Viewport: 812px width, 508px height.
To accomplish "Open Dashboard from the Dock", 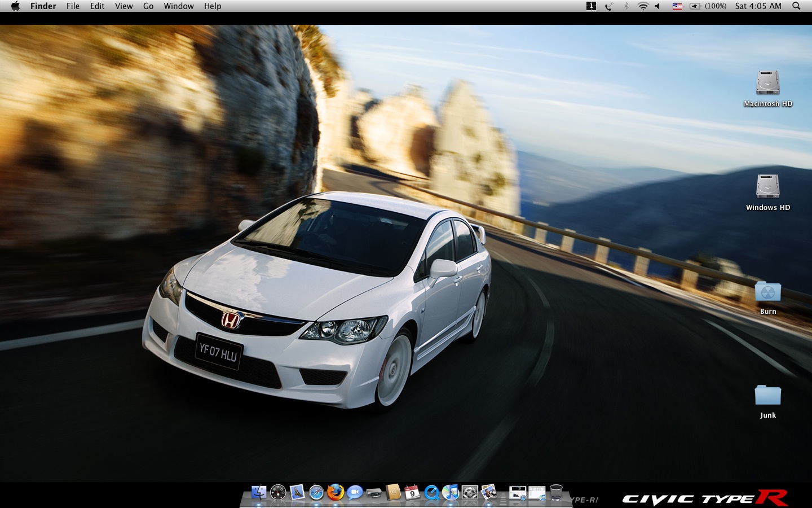I will [278, 492].
